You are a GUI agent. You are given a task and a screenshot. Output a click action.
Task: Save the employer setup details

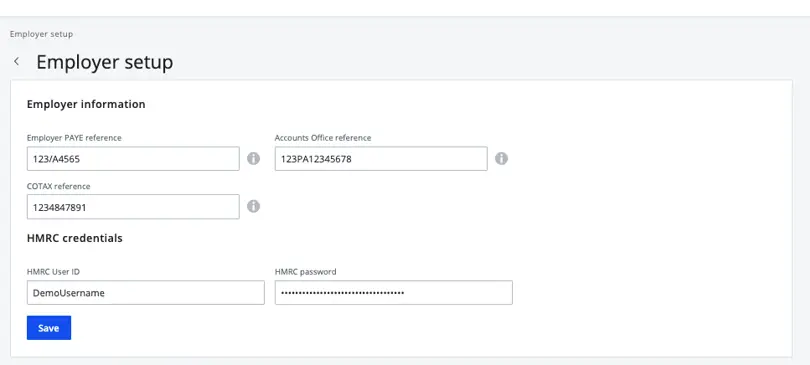(x=49, y=328)
